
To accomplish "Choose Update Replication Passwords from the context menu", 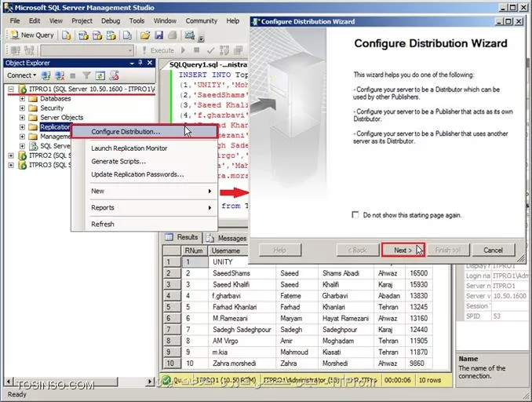I will pyautogui.click(x=144, y=174).
